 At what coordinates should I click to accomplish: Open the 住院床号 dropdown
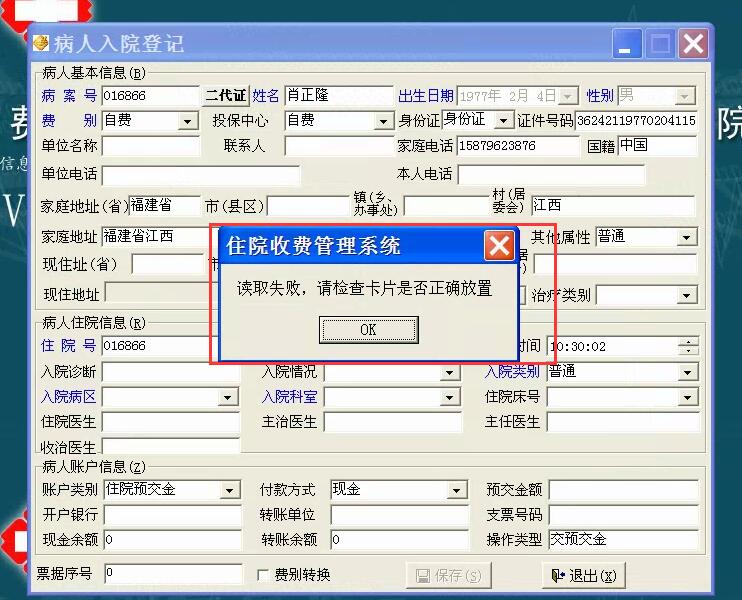(688, 397)
